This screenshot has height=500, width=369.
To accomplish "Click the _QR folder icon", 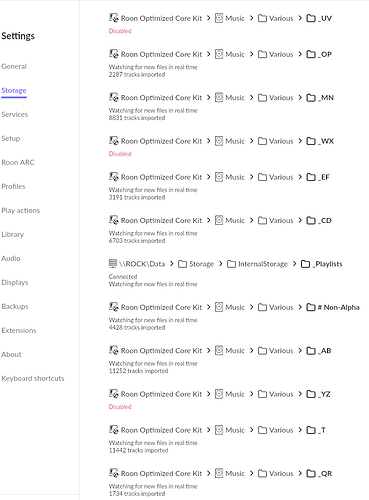I will tap(311, 473).
